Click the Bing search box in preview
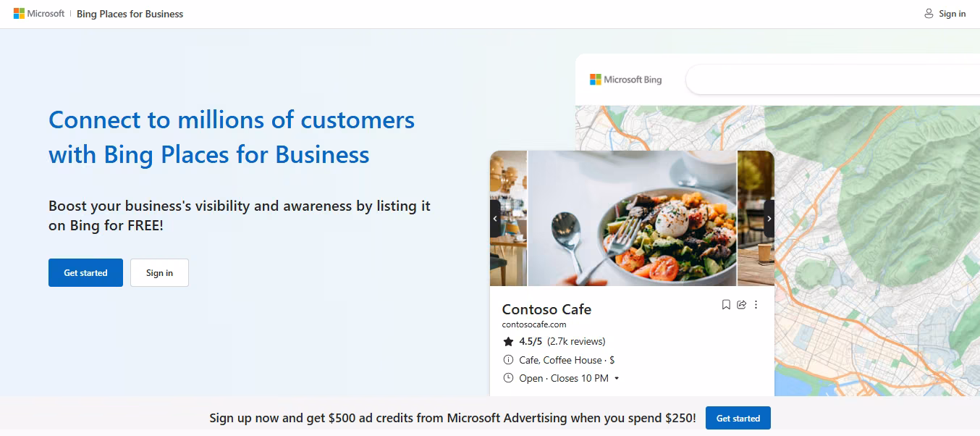Screen dimensions: 980x436 pyautogui.click(x=832, y=80)
